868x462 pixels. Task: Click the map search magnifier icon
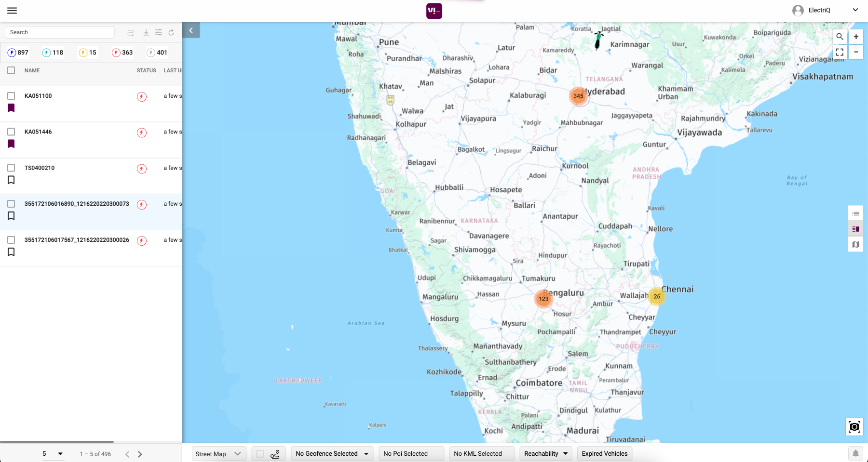coord(840,37)
